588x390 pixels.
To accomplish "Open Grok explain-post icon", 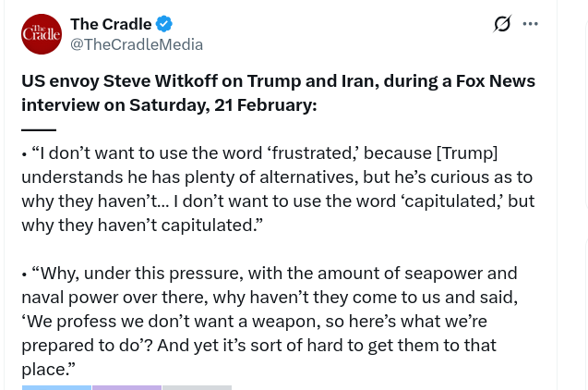I will tap(502, 24).
